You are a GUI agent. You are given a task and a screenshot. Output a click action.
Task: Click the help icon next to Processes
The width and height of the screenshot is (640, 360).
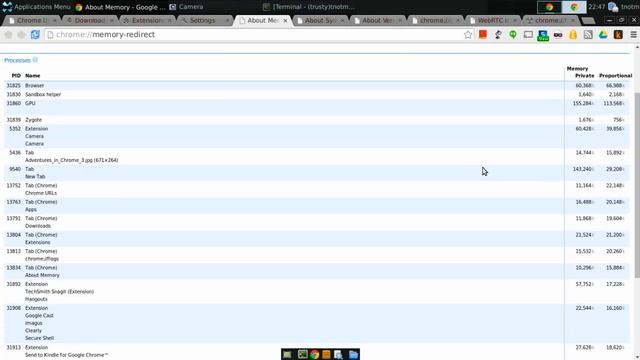35,60
